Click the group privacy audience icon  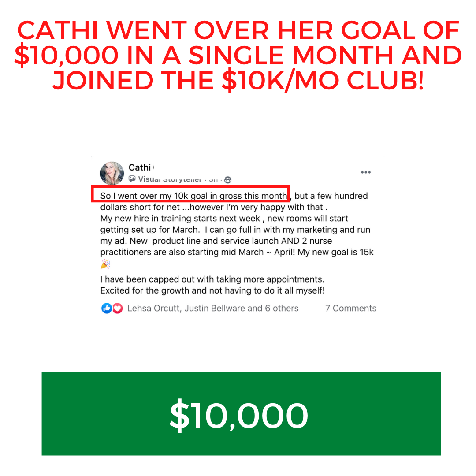tap(228, 180)
